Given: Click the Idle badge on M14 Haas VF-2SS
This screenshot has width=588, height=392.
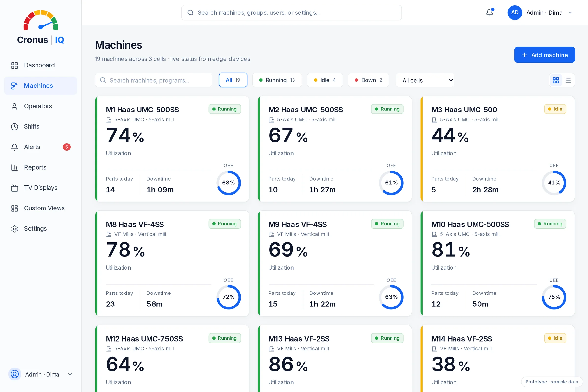Looking at the screenshot, I should 555,338.
